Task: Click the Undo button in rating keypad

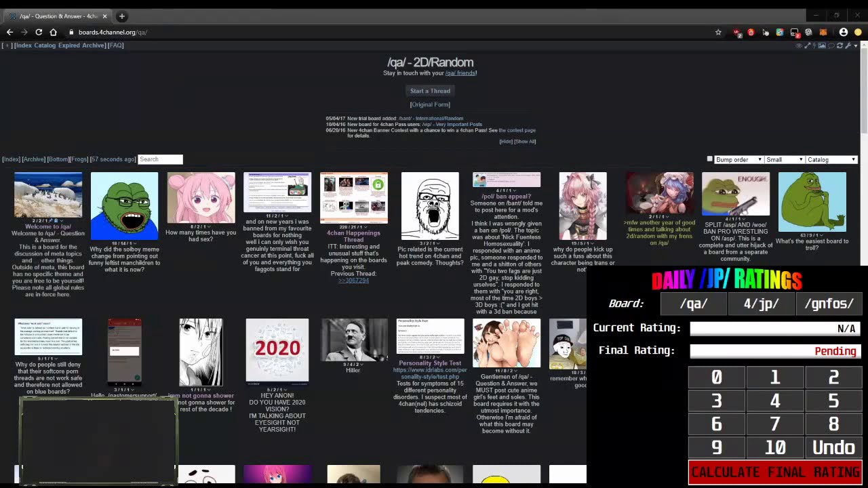Action: click(833, 448)
